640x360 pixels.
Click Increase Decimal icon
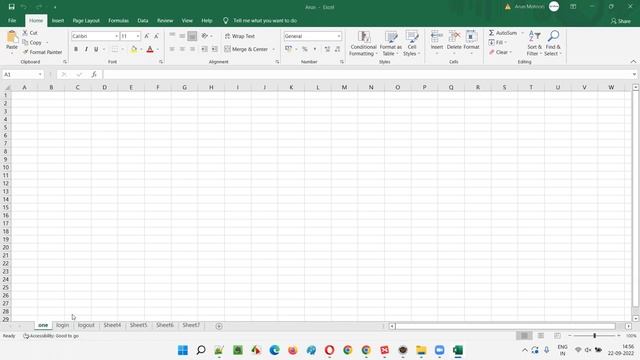(x=327, y=49)
